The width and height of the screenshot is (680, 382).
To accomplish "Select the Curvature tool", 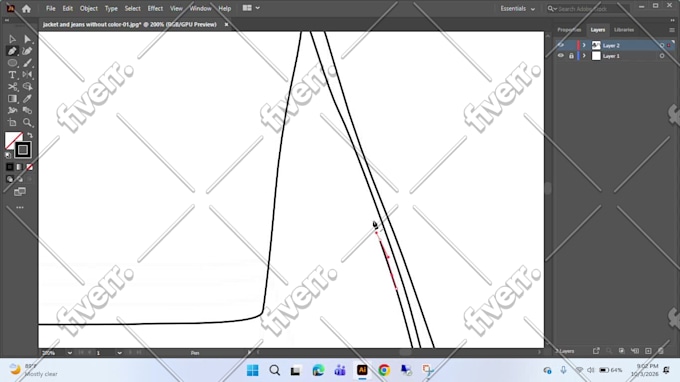I will coord(27,51).
